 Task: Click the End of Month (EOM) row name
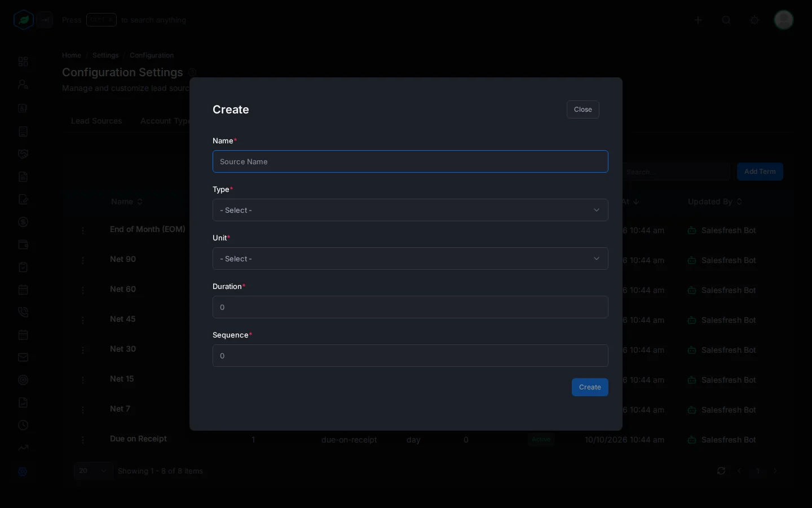[148, 229]
